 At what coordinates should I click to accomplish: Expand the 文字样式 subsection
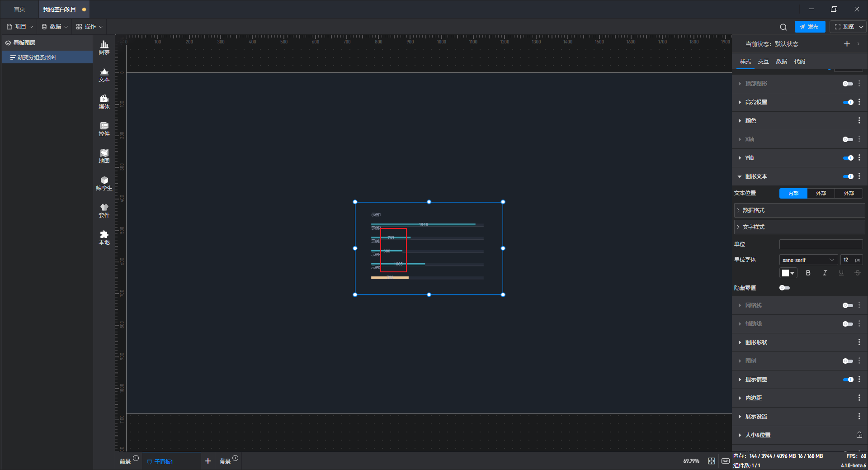click(x=799, y=227)
